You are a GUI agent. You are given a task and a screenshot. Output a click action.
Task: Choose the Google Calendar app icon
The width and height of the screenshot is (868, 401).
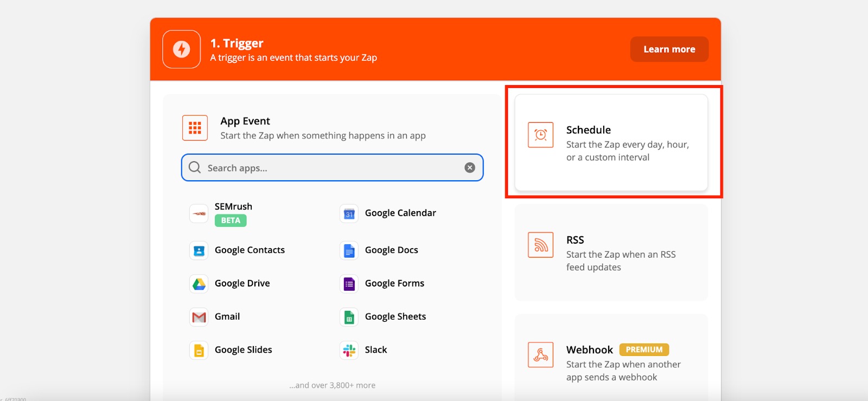[349, 213]
